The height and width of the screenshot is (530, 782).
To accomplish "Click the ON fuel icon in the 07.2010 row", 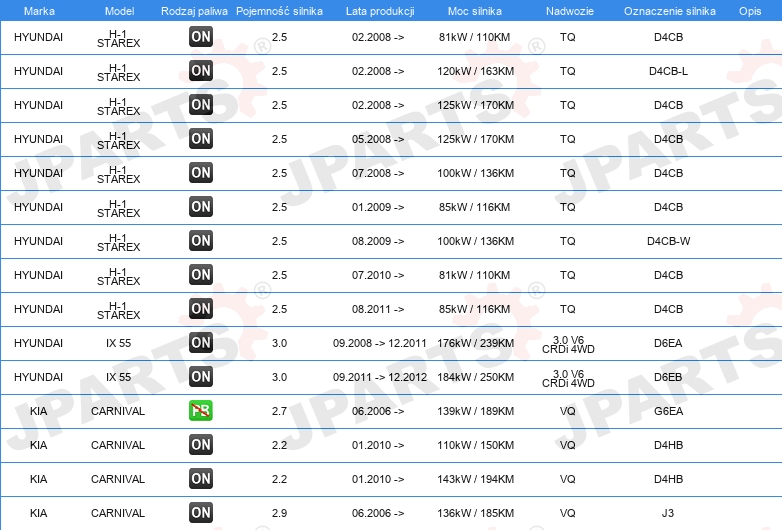I will tap(200, 274).
